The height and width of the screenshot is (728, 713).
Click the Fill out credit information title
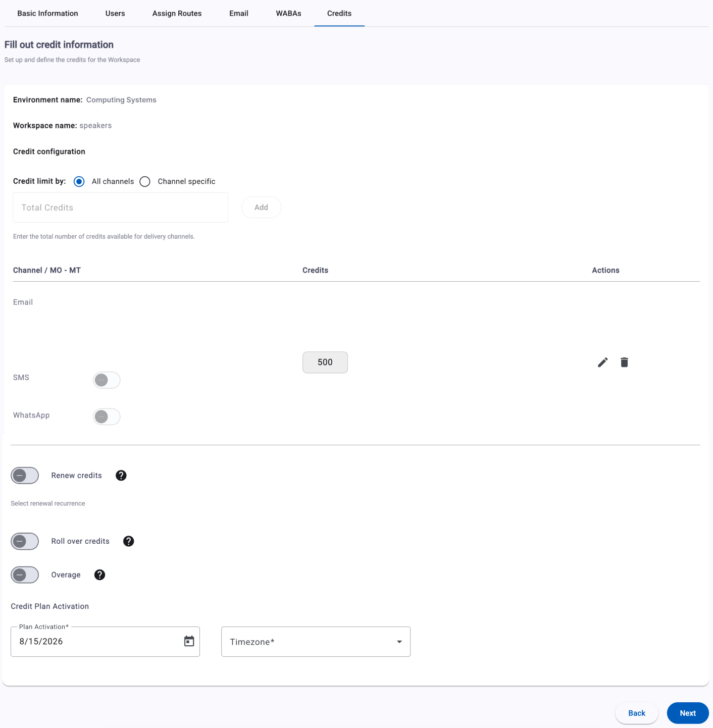(59, 45)
